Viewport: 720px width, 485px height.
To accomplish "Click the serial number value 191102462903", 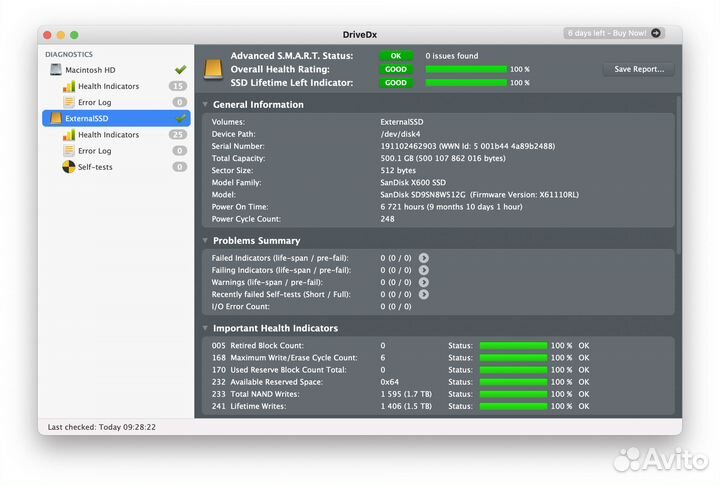I will click(x=408, y=146).
